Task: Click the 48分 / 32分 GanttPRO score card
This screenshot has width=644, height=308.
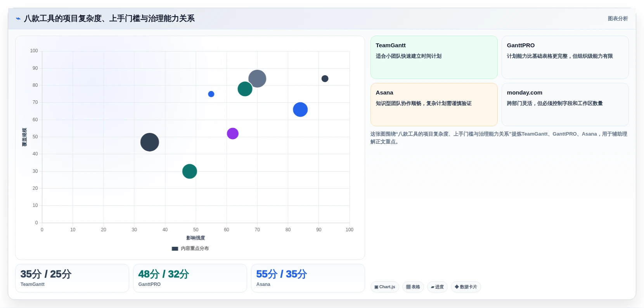Action: [x=190, y=278]
